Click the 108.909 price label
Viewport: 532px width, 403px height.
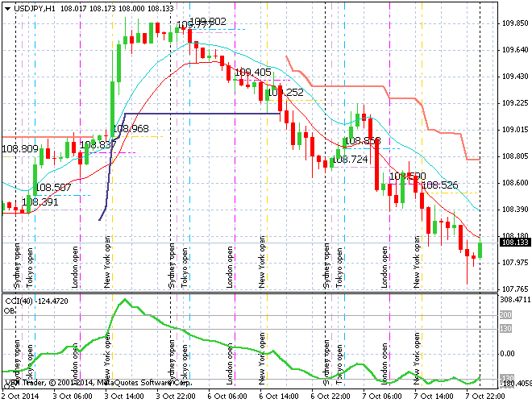click(19, 149)
